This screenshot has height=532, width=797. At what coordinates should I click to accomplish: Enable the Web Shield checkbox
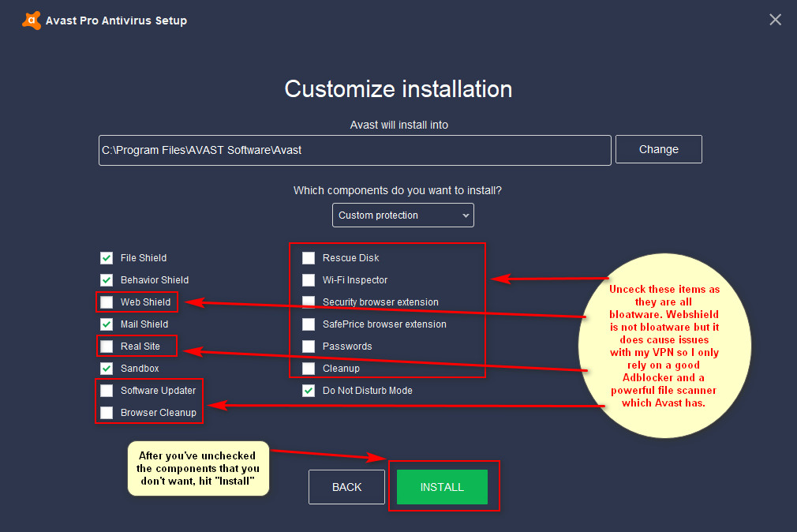click(x=107, y=302)
